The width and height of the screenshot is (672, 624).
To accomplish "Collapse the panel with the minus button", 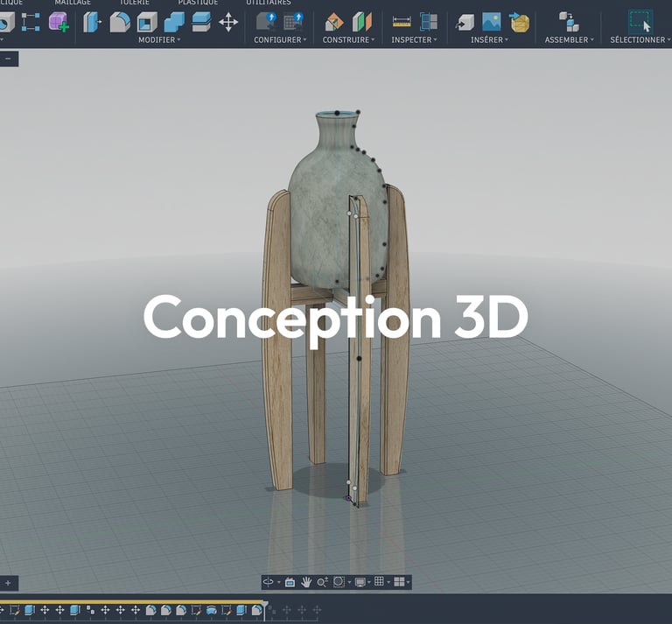I will pyautogui.click(x=8, y=59).
